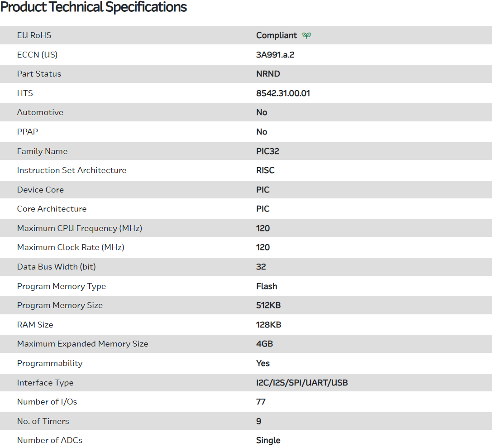
Task: Click the Compliant value text
Action: coord(277,35)
